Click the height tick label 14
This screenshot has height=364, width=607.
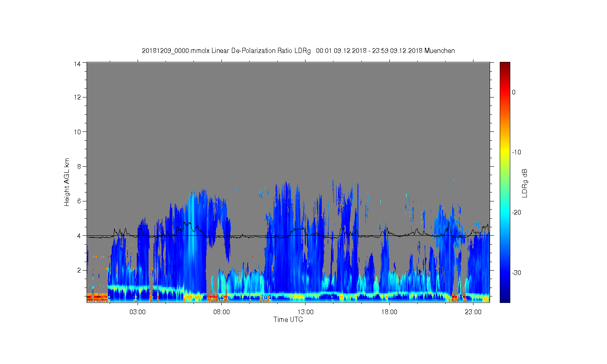coord(77,63)
